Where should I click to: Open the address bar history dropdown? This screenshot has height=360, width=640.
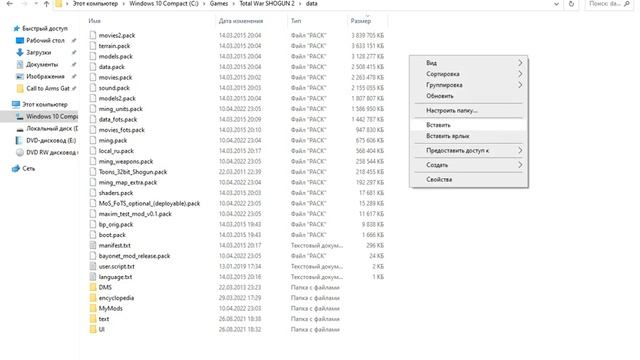pos(556,4)
